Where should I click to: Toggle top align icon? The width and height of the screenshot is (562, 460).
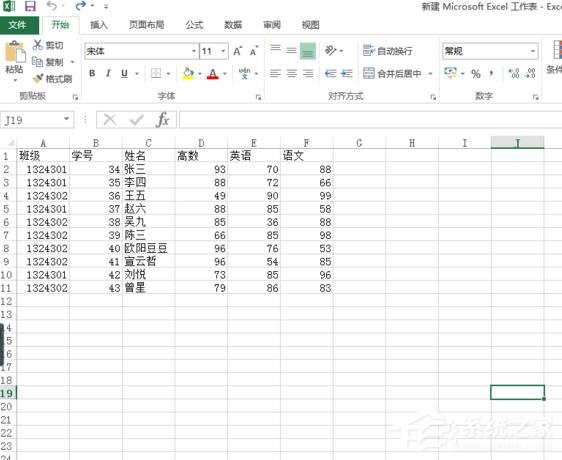click(275, 48)
